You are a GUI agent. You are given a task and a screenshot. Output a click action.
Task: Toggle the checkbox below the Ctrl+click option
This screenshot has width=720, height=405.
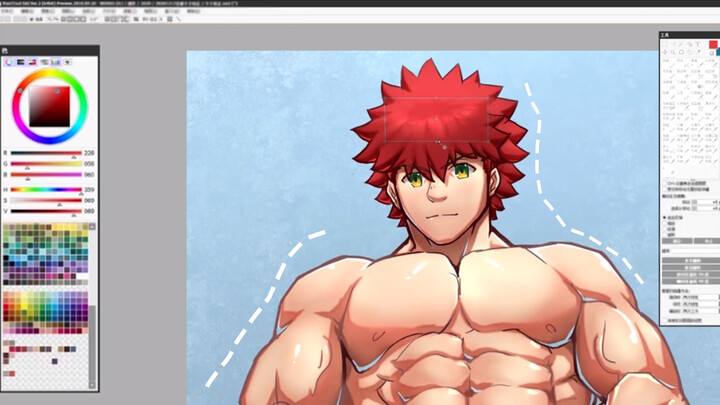pyautogui.click(x=664, y=189)
